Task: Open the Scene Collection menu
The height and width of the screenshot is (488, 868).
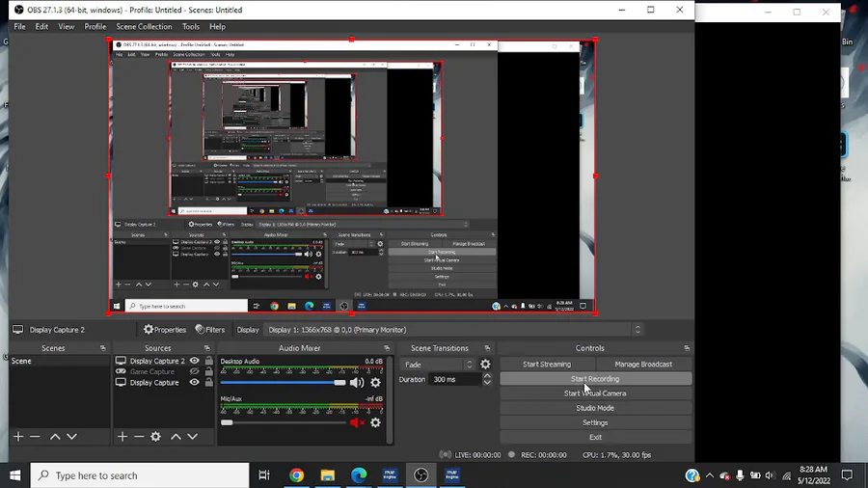Action: [x=144, y=27]
